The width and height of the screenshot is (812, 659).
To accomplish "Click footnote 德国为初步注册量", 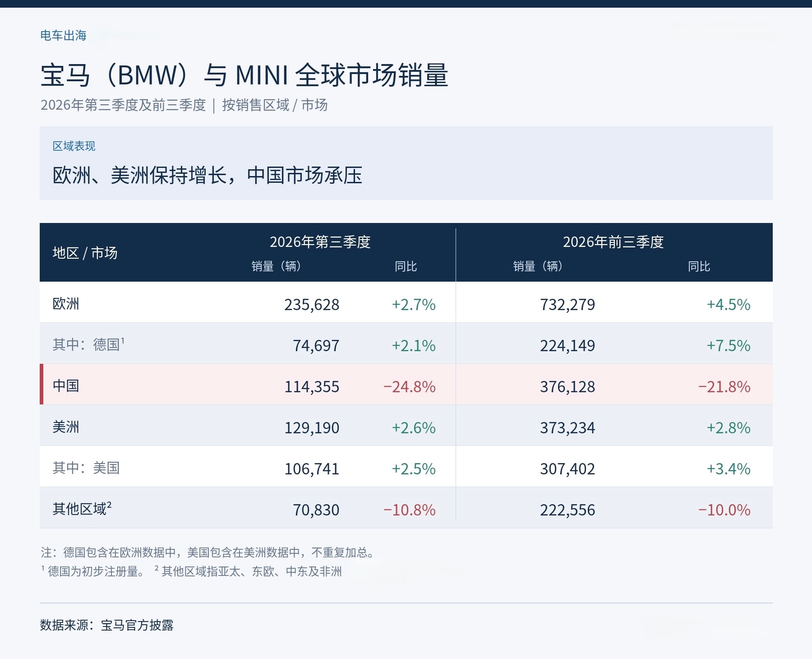I will tap(94, 571).
